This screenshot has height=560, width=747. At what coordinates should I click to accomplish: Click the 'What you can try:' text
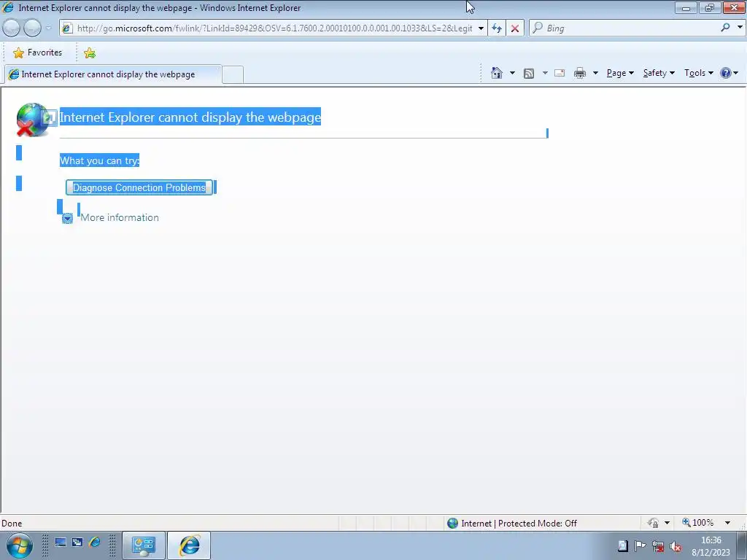pyautogui.click(x=99, y=160)
